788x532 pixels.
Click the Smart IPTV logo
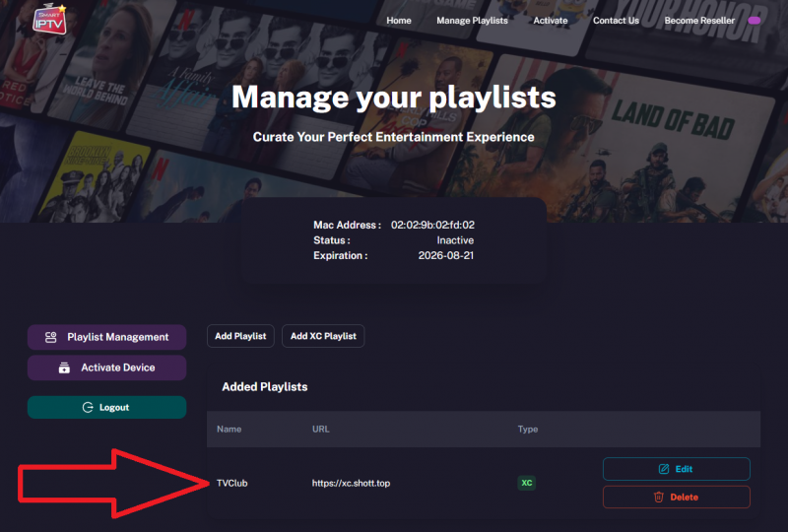(49, 19)
